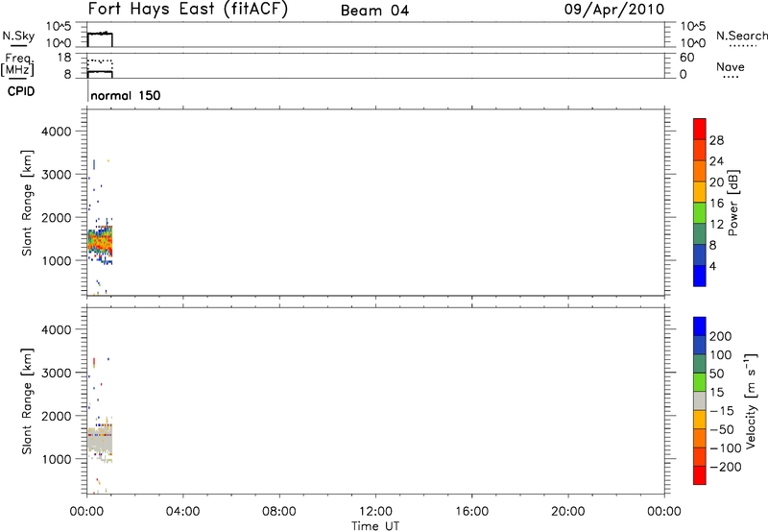The height and width of the screenshot is (532, 768).
Task: Click the '16:00' time axis label
Action: 471,512
